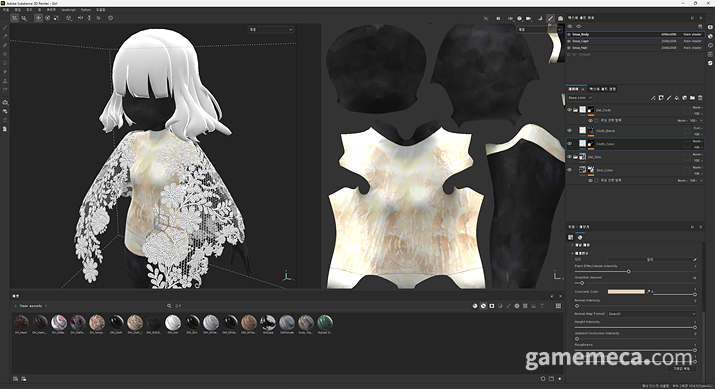The width and height of the screenshot is (715, 389).
Task: Add a fill layer with the bucket icon
Action: (x=677, y=98)
